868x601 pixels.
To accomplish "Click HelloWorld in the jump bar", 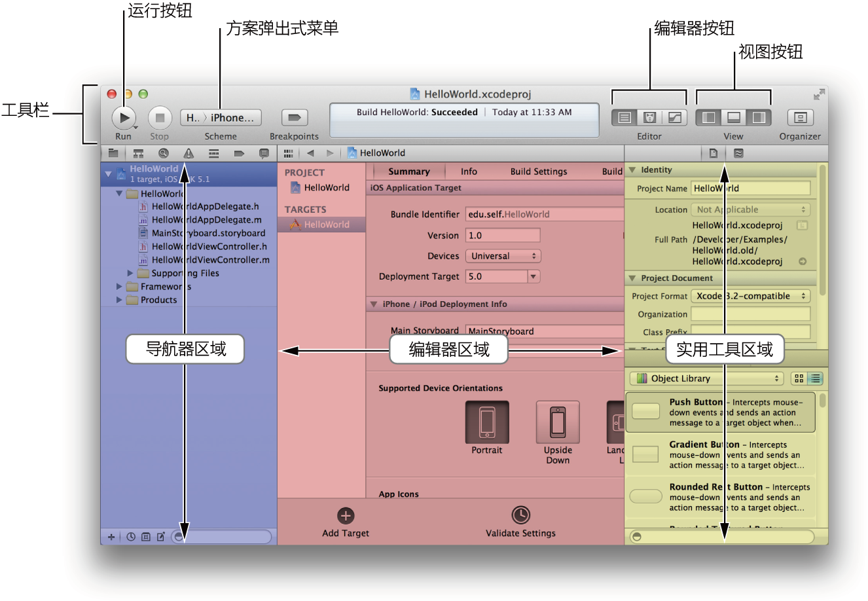I will (x=376, y=153).
